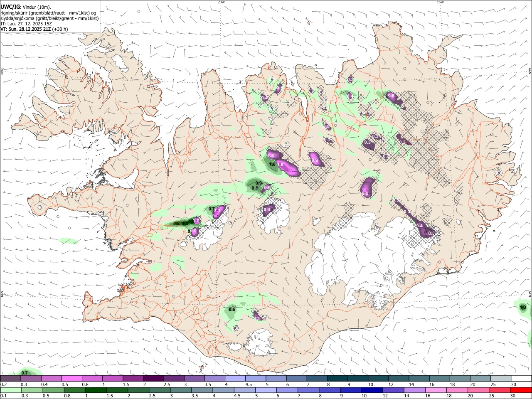
Task: Click the 15W longitude label
Action: point(440,2)
